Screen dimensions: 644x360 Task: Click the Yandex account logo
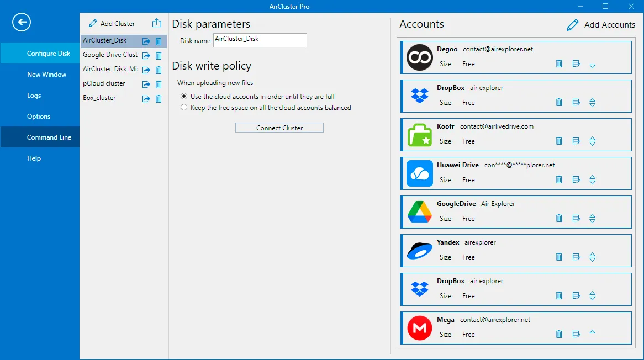(x=419, y=251)
